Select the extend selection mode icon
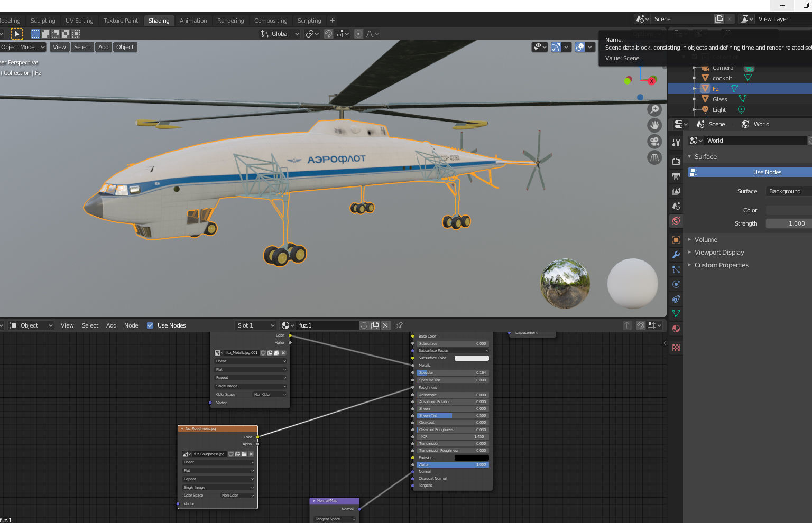812x523 pixels. tap(45, 34)
